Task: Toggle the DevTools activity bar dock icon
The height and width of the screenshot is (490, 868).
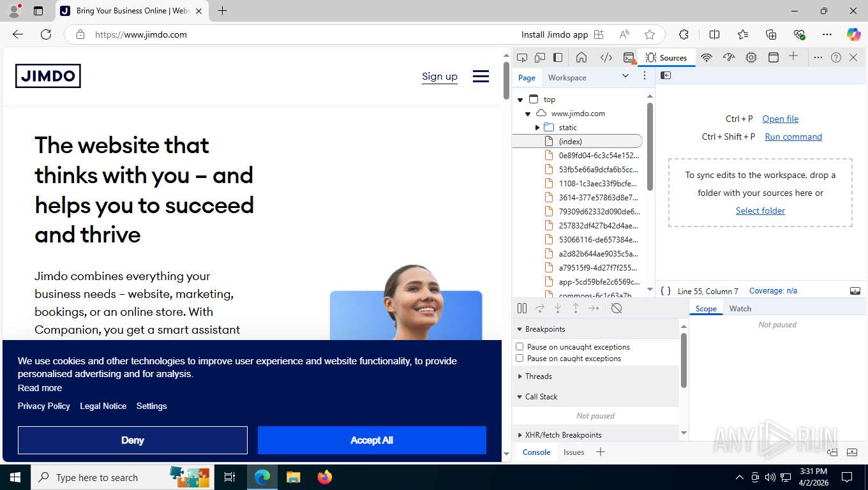Action: tap(558, 57)
